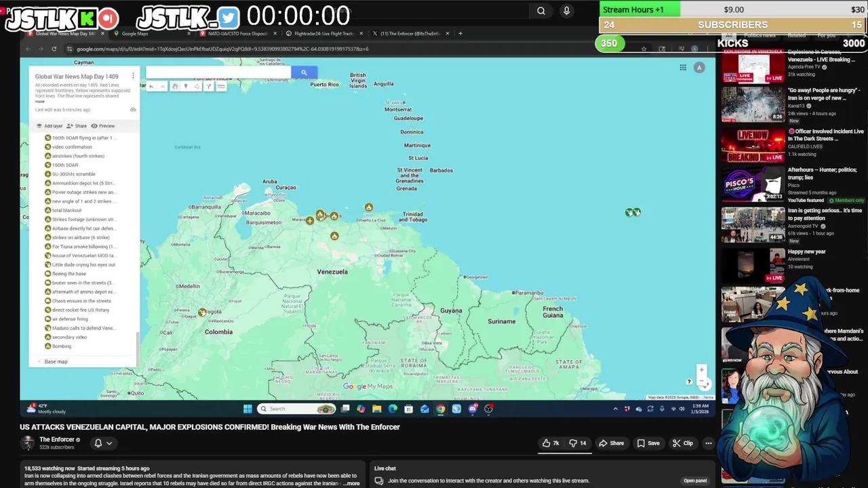
Task: Click the blue map search button
Action: pos(304,73)
